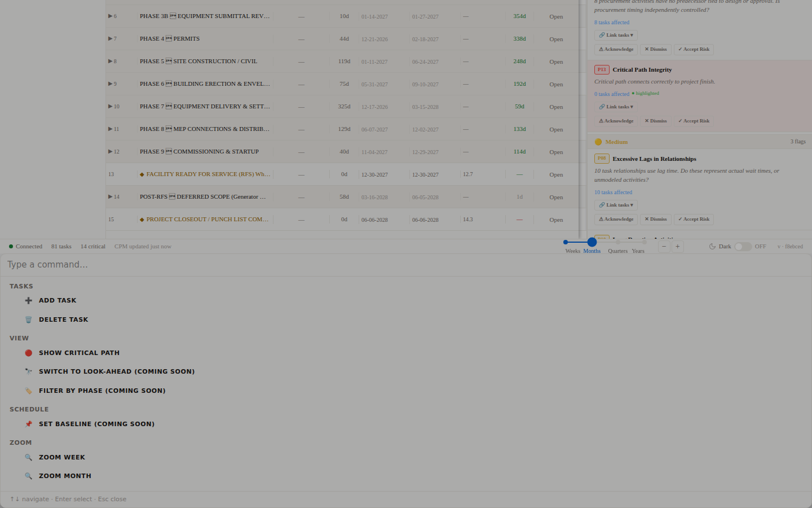Expand row 9 Phase 6 Building Erection
This screenshot has width=812, height=508.
click(110, 84)
